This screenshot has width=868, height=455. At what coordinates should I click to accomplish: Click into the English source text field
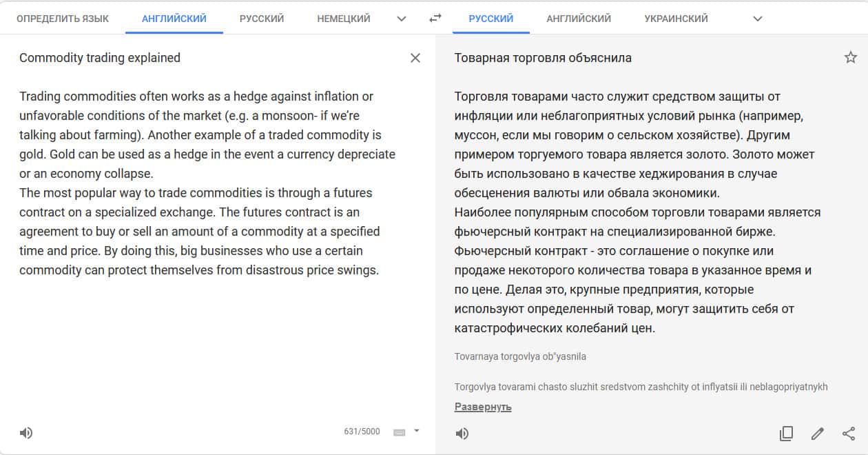point(207,183)
